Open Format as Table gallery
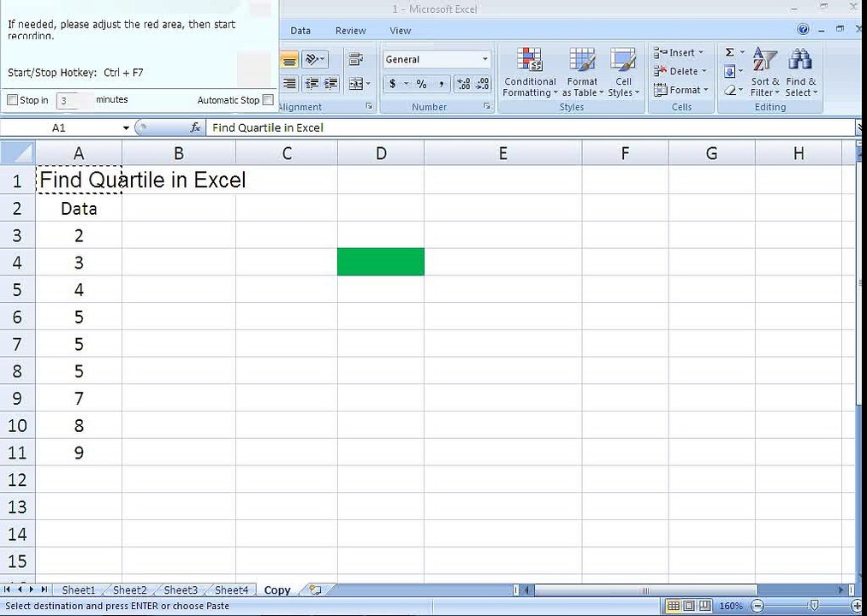Image resolution: width=867 pixels, height=616 pixels. (x=582, y=72)
